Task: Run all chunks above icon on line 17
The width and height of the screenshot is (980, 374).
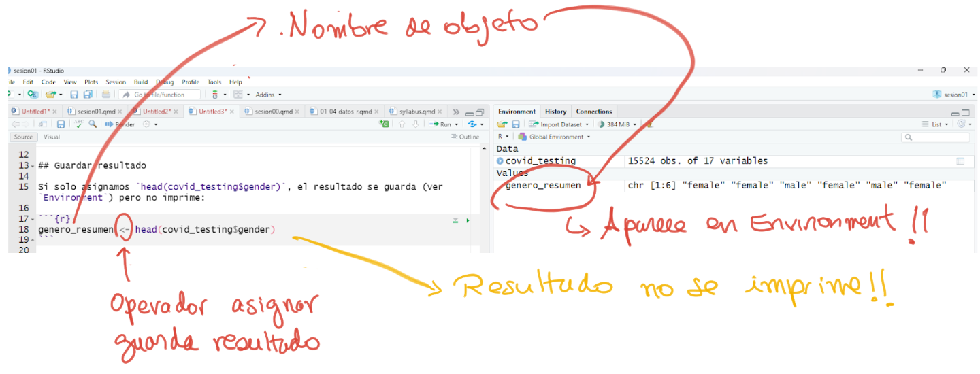Action: click(455, 220)
